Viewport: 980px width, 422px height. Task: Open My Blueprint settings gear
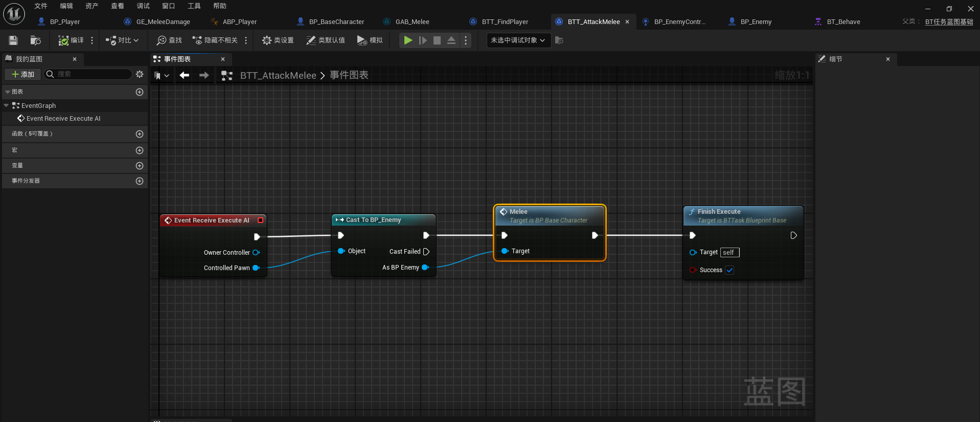click(x=140, y=74)
